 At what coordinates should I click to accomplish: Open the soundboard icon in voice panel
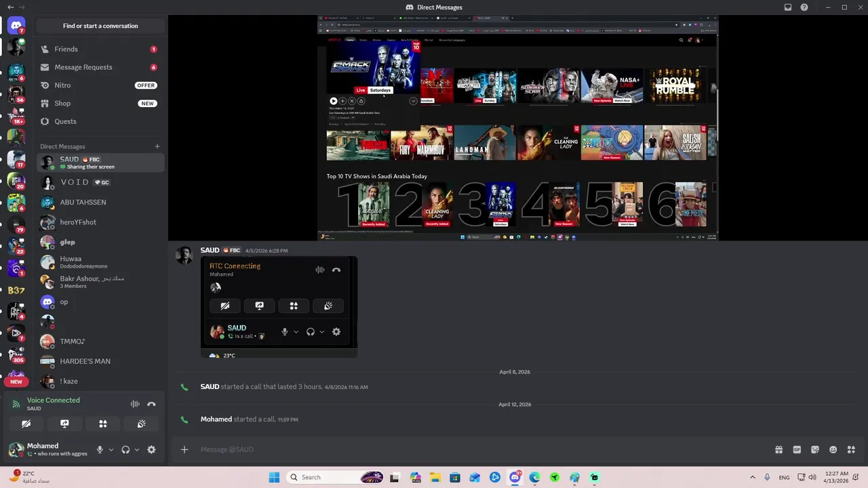click(141, 424)
